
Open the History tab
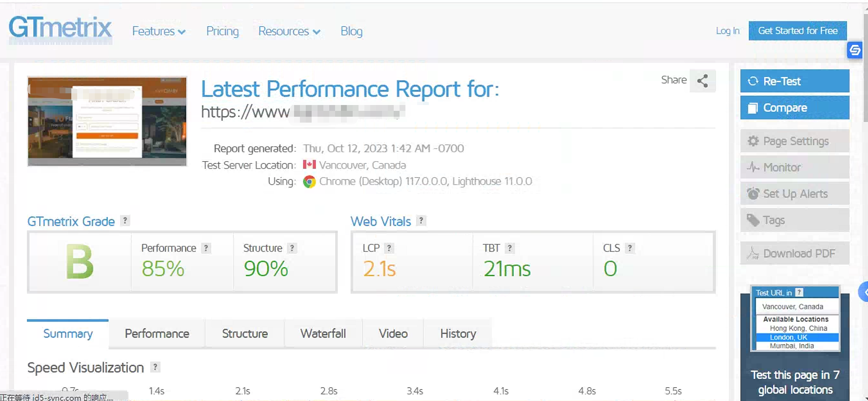[458, 334]
